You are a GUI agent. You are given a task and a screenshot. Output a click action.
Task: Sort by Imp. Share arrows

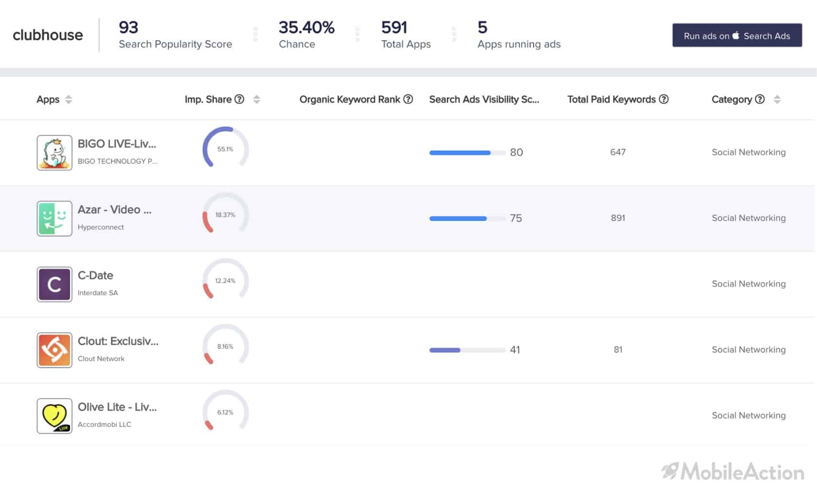(x=257, y=100)
